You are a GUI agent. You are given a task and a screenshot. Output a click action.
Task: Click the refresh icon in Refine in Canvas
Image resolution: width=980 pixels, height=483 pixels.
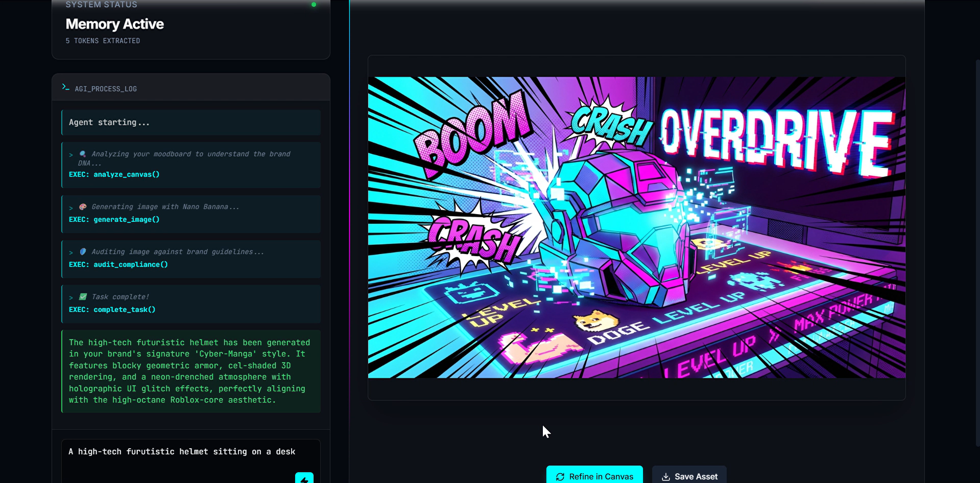click(x=560, y=477)
